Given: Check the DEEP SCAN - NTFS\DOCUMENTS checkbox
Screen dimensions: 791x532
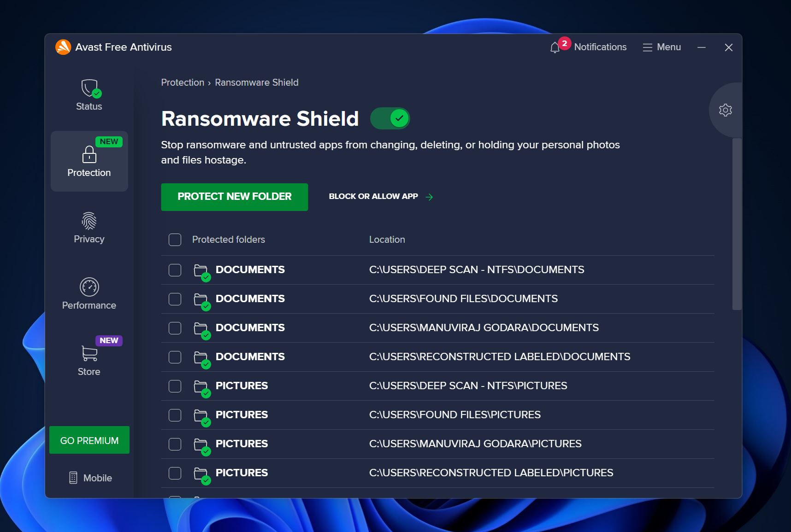Looking at the screenshot, I should click(x=175, y=270).
